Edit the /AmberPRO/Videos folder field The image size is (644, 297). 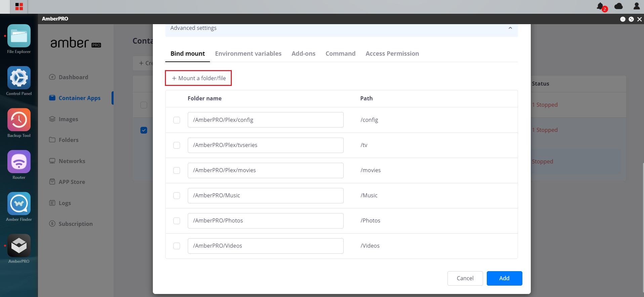tap(265, 246)
